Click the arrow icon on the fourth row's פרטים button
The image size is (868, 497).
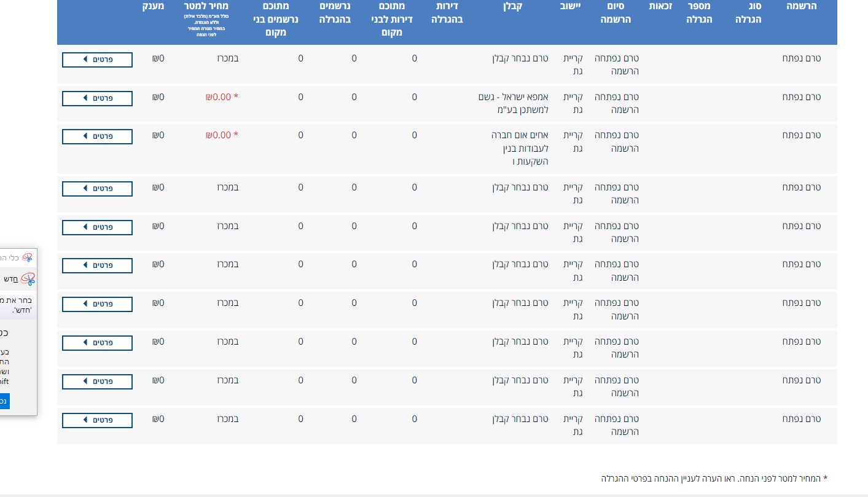85,189
